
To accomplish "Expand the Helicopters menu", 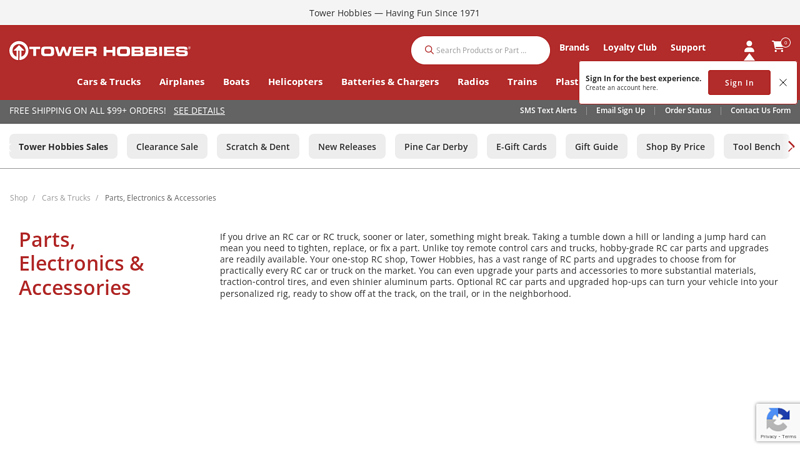I will (x=295, y=82).
